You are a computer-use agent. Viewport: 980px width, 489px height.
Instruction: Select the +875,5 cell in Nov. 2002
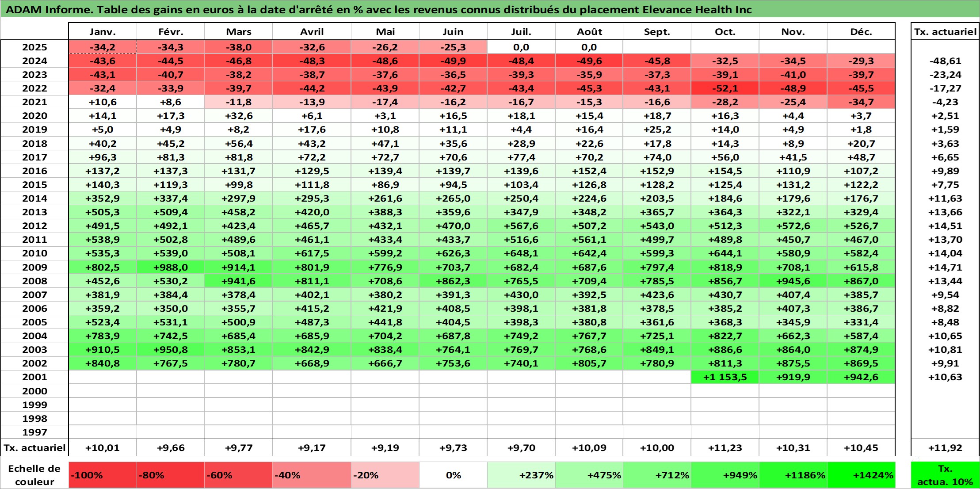click(793, 363)
